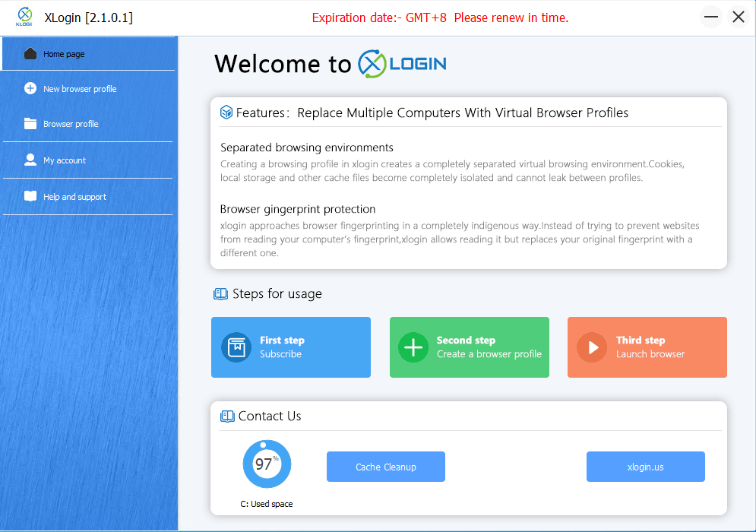The image size is (756, 532).
Task: Click the Third step Launch browser tile
Action: [x=647, y=347]
